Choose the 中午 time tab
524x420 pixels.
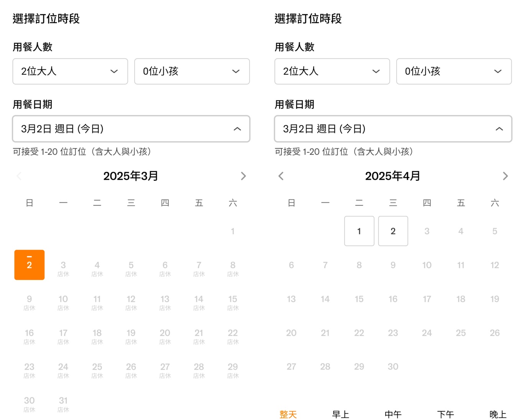click(x=393, y=414)
